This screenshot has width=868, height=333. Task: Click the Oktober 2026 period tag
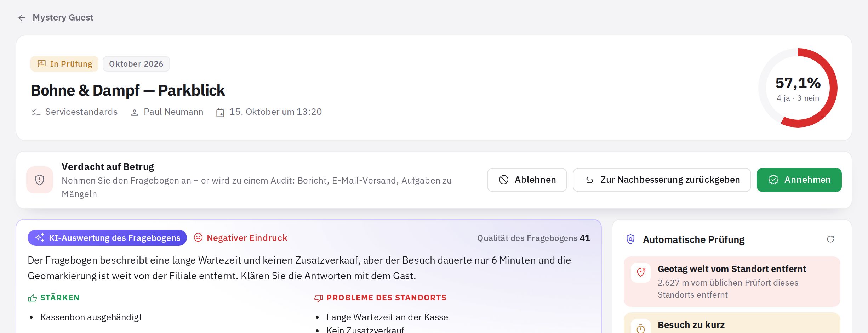click(x=136, y=64)
